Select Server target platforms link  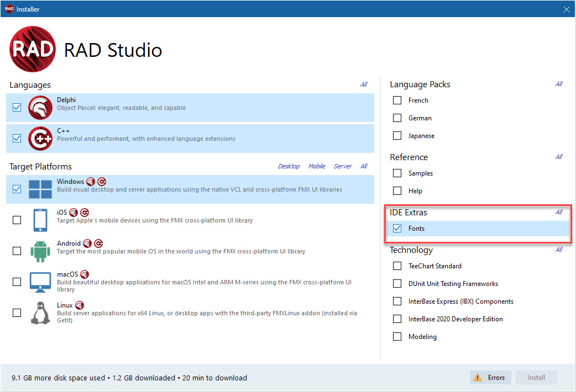click(x=343, y=166)
